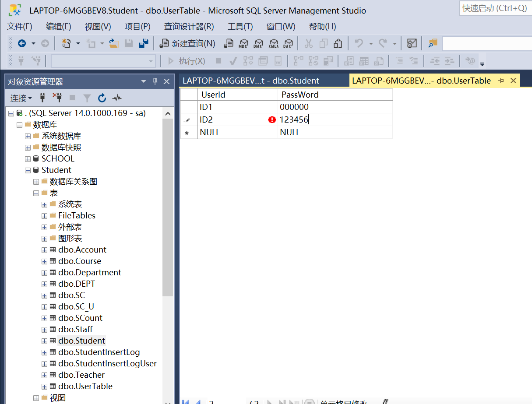Click the pin icon on UserTable tab
Viewport: 532px width, 404px height.
(502, 81)
